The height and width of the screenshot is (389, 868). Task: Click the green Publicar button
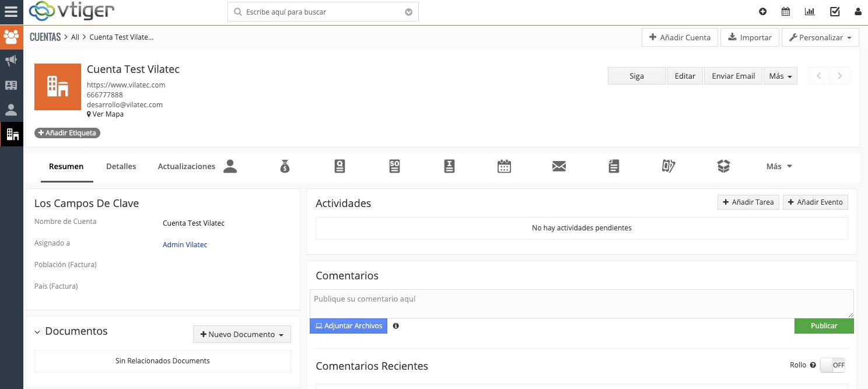tap(824, 326)
